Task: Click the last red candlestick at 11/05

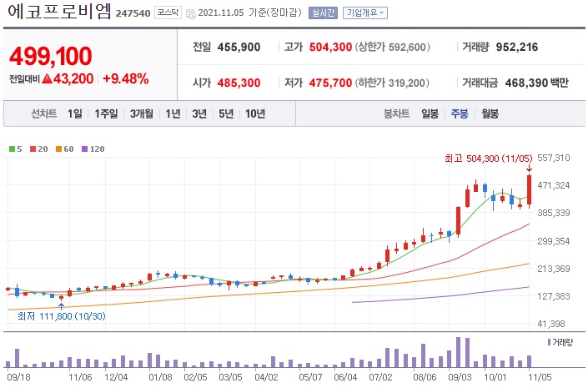Action: [x=529, y=190]
